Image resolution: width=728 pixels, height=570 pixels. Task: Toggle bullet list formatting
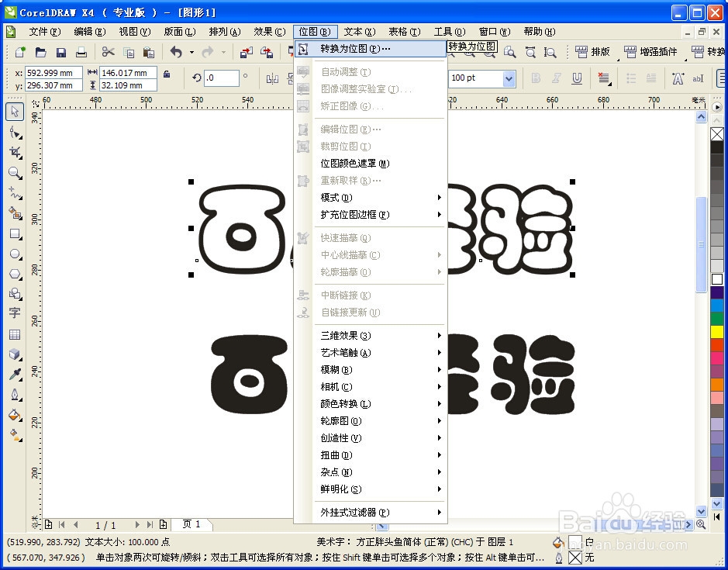[x=631, y=78]
